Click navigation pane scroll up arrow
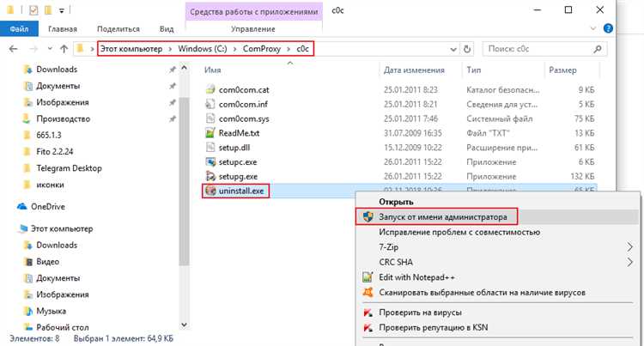 pos(184,68)
